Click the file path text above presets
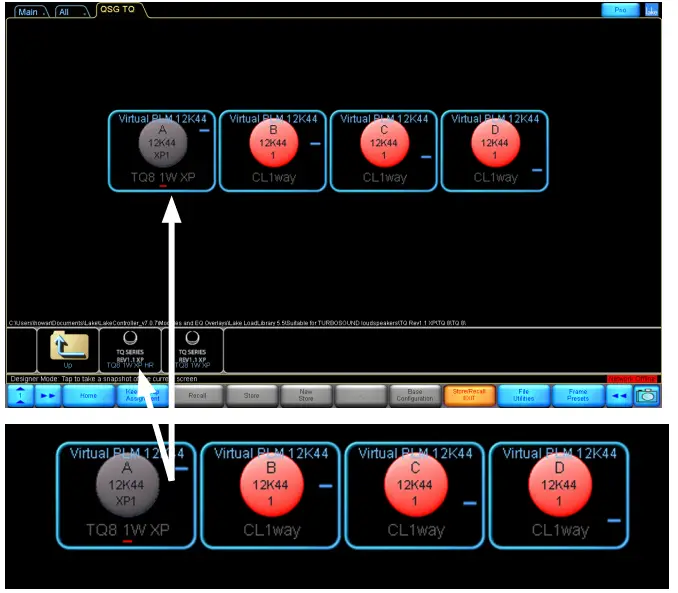The width and height of the screenshot is (678, 593). 239,324
